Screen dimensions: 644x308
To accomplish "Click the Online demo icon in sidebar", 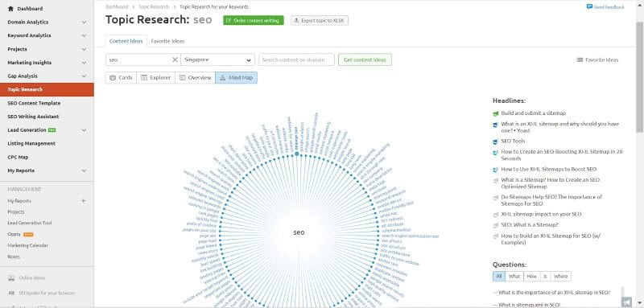I will point(11,278).
